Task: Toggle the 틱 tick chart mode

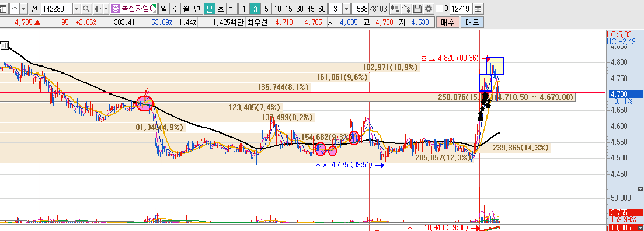Action: point(231,8)
